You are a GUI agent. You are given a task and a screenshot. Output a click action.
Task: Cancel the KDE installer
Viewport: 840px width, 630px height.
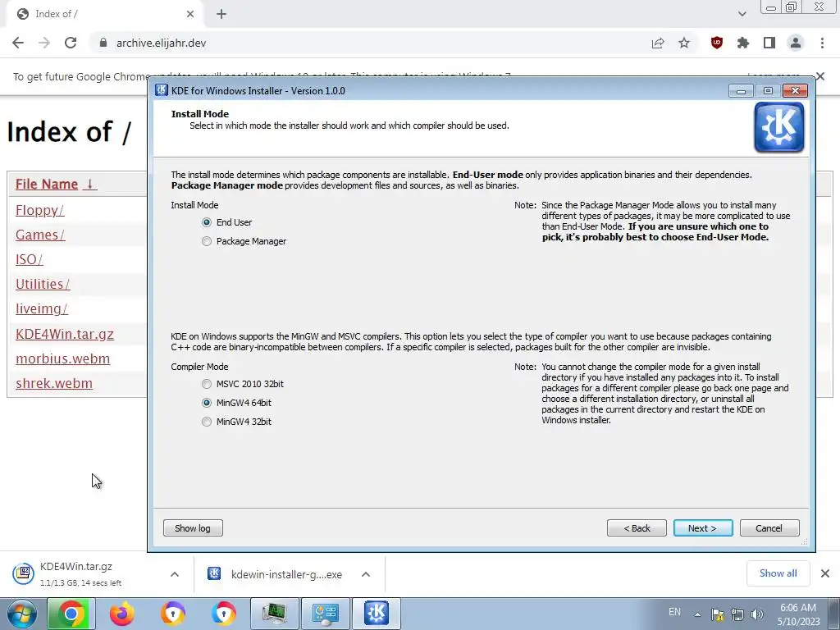(769, 528)
